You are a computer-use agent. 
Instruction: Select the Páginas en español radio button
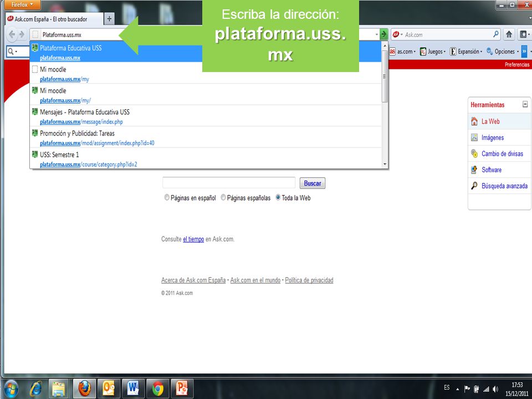click(x=167, y=197)
